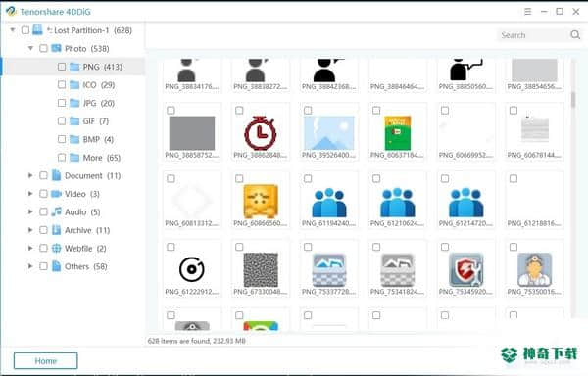The width and height of the screenshot is (588, 376).
Task: Check the PNG folder checkbox
Action: [x=62, y=67]
